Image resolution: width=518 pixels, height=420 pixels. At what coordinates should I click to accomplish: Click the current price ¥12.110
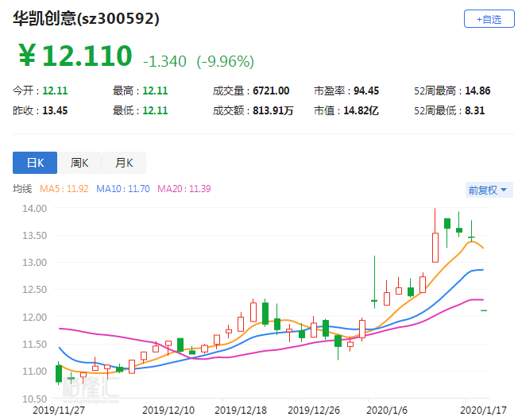pyautogui.click(x=75, y=56)
